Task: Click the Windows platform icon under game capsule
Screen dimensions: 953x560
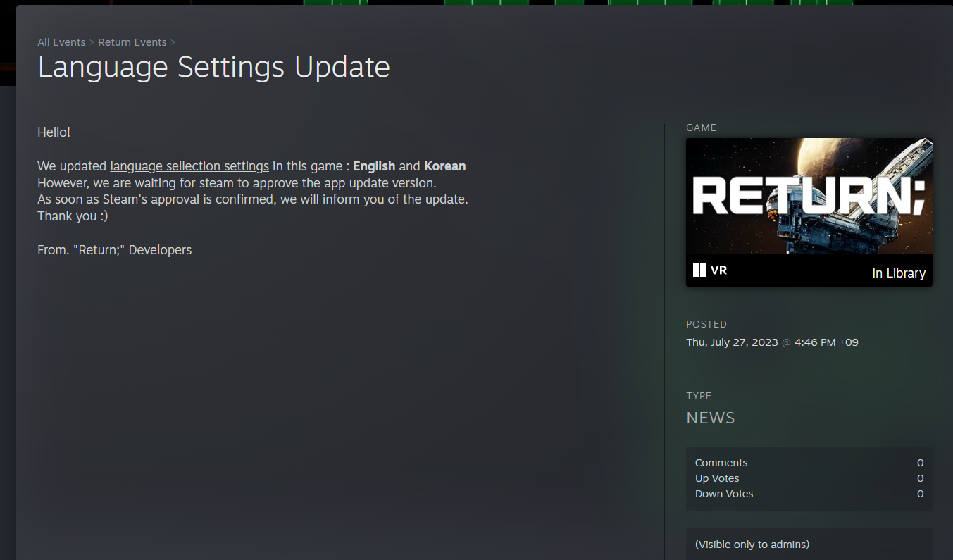Action: pos(699,270)
